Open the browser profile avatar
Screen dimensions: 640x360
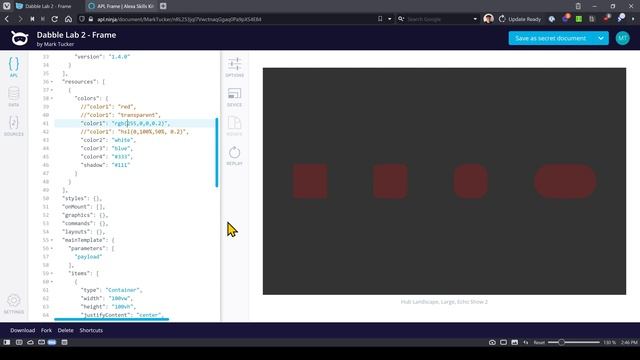click(x=489, y=19)
